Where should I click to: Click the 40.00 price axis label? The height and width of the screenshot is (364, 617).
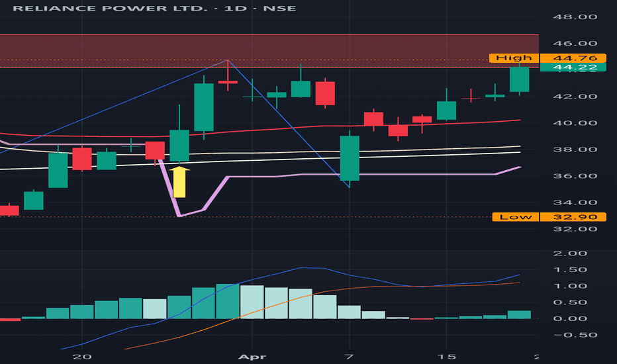coord(575,123)
